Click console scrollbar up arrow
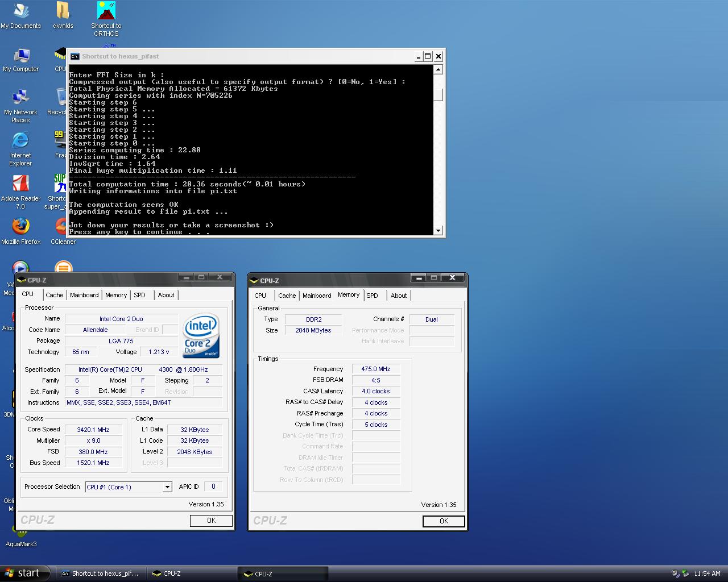This screenshot has width=728, height=582. pyautogui.click(x=438, y=70)
